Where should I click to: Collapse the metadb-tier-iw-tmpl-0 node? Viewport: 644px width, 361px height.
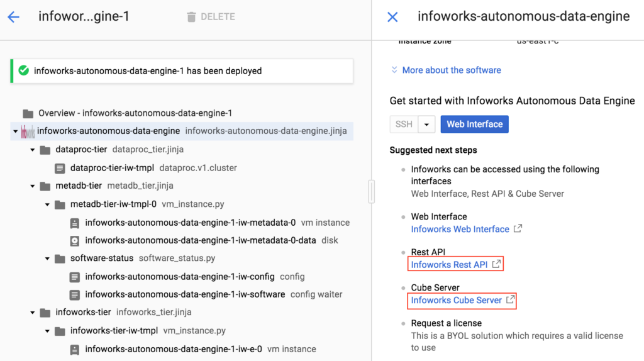coord(47,204)
